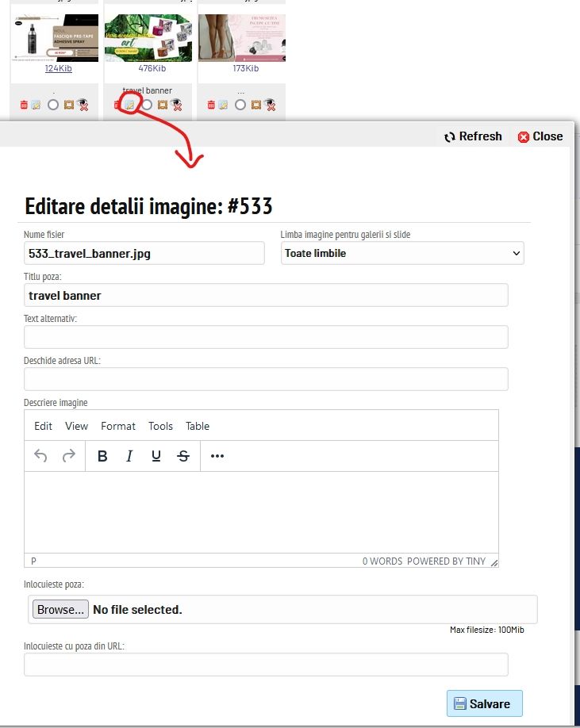Expand more toolbar options (three dots)

pos(217,456)
